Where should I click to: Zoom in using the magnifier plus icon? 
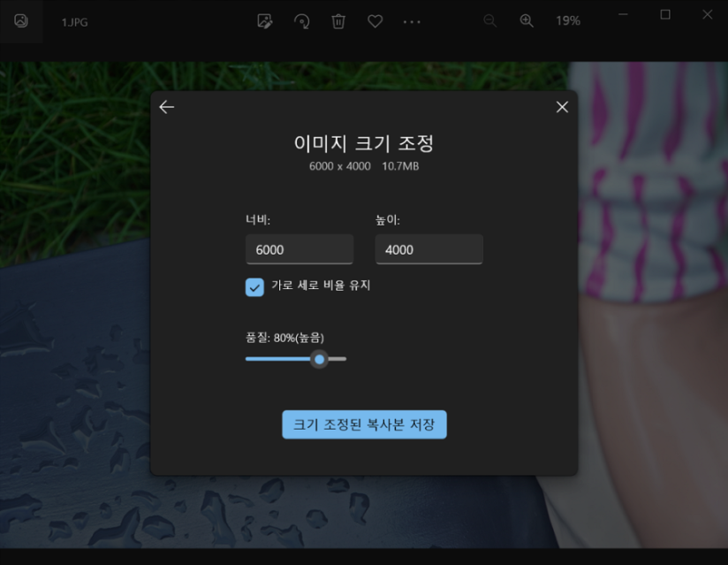tap(527, 21)
